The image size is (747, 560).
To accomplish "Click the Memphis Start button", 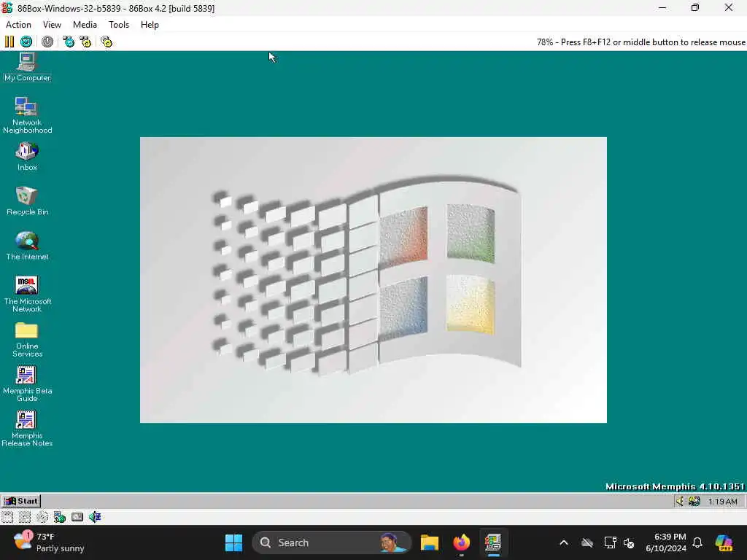I will 21,501.
